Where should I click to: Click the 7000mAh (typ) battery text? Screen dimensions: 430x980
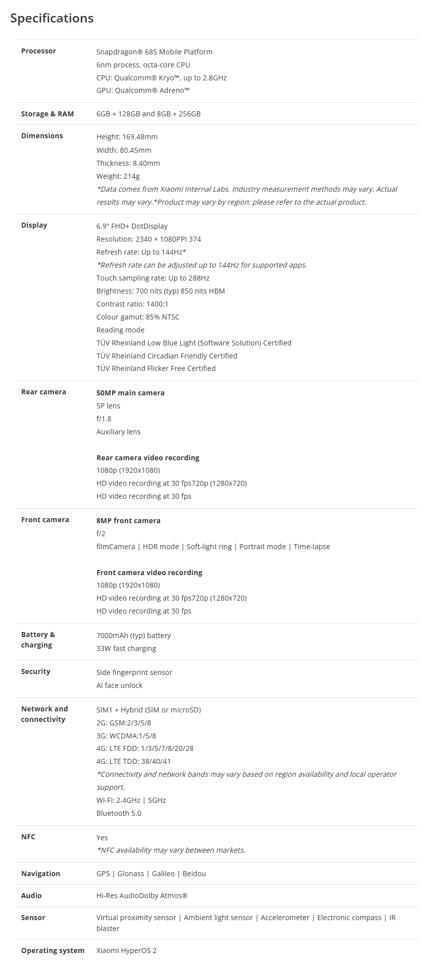point(133,636)
